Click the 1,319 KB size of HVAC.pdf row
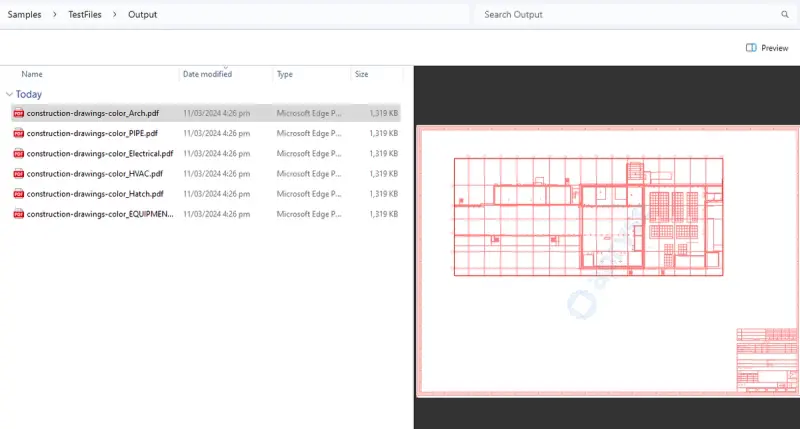 tap(384, 173)
